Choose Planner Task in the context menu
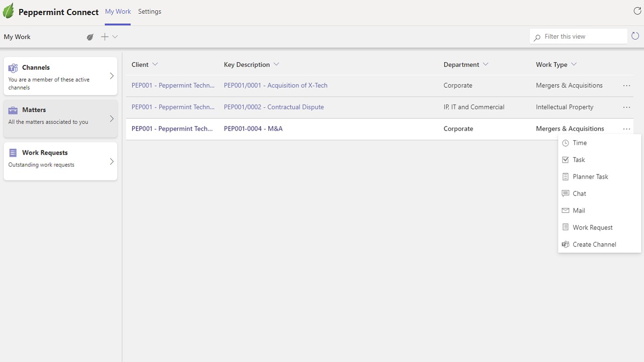 (x=590, y=177)
